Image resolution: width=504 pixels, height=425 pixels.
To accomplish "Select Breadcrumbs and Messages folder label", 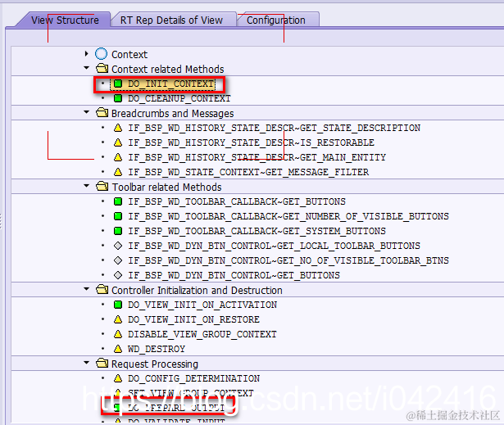I will click(173, 113).
